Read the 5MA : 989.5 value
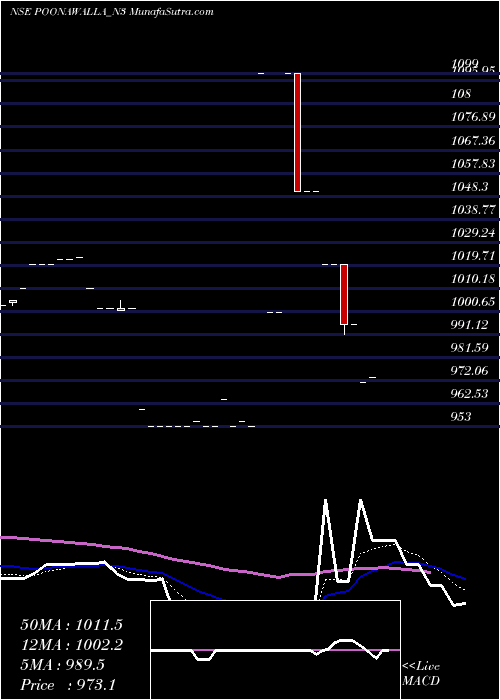The image size is (500, 700). (x=62, y=665)
